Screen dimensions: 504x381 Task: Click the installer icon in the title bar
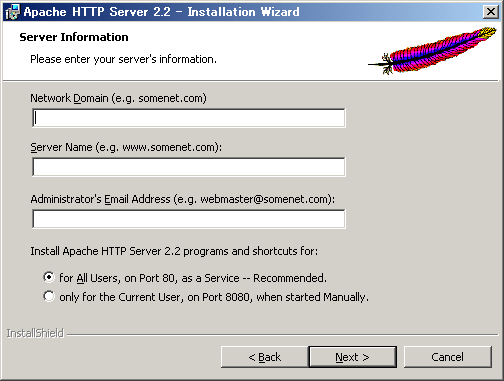(x=13, y=12)
